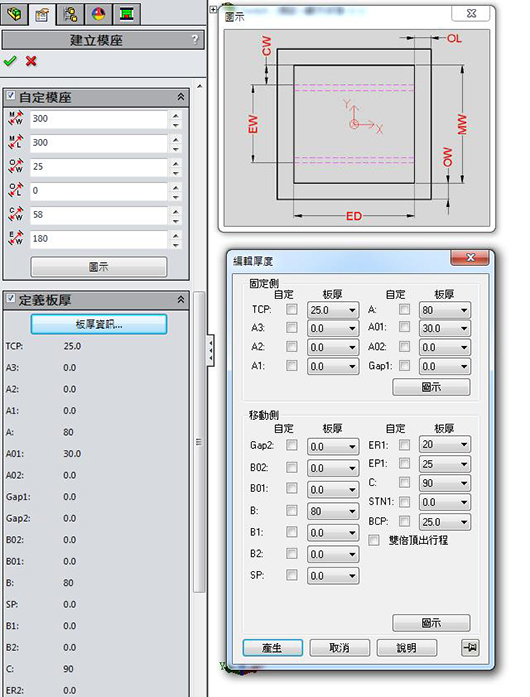Increase the CW value with the up arrow
The image size is (530, 697).
pyautogui.click(x=176, y=211)
